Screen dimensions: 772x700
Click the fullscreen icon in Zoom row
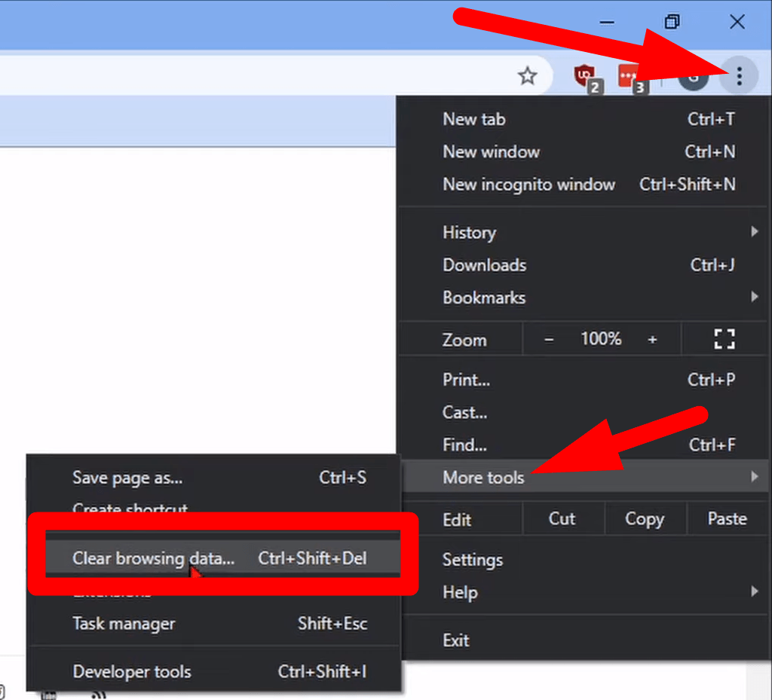point(724,339)
